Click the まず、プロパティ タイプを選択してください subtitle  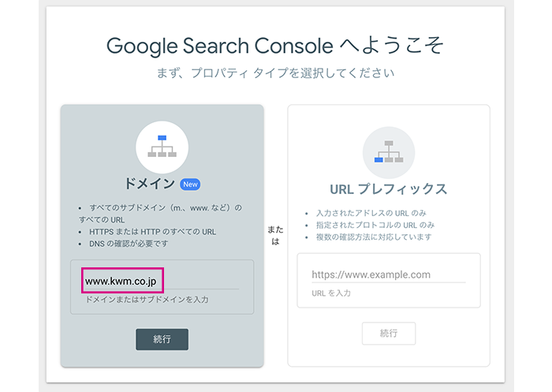275,73
